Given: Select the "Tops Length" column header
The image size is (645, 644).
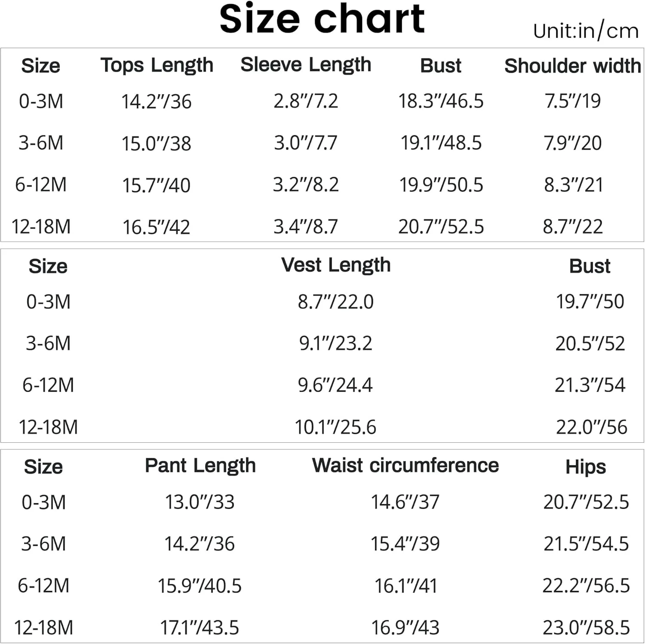Looking at the screenshot, I should [x=157, y=66].
